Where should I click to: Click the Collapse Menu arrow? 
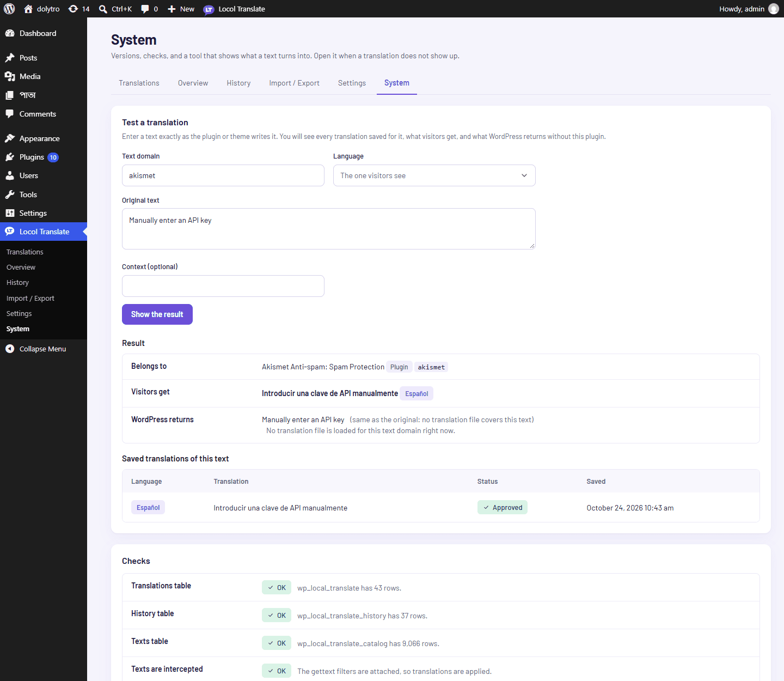(x=10, y=349)
